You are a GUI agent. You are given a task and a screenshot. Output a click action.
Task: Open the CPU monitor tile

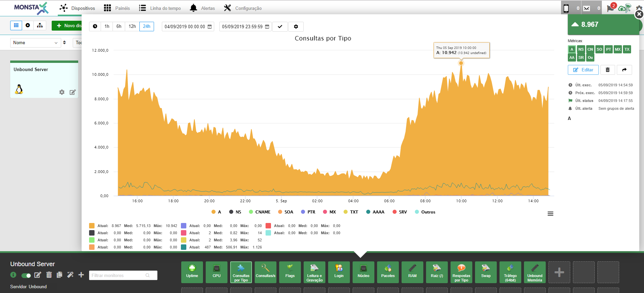point(217,272)
